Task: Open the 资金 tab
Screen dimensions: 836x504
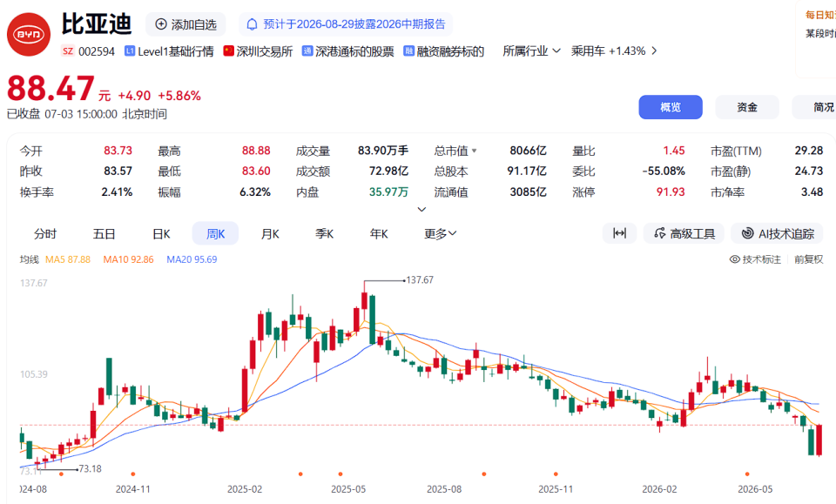Action: pos(747,107)
